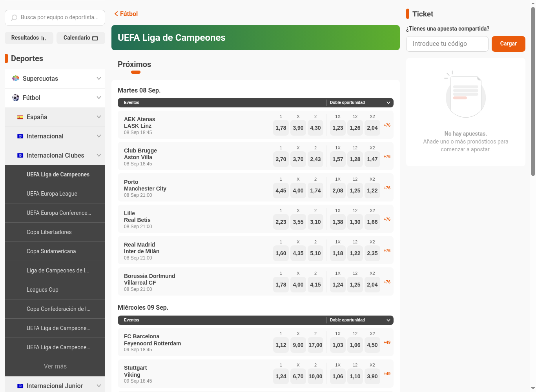Open +76 markets for Porto match
Image resolution: width=536 pixels, height=392 pixels.
pyautogui.click(x=387, y=188)
